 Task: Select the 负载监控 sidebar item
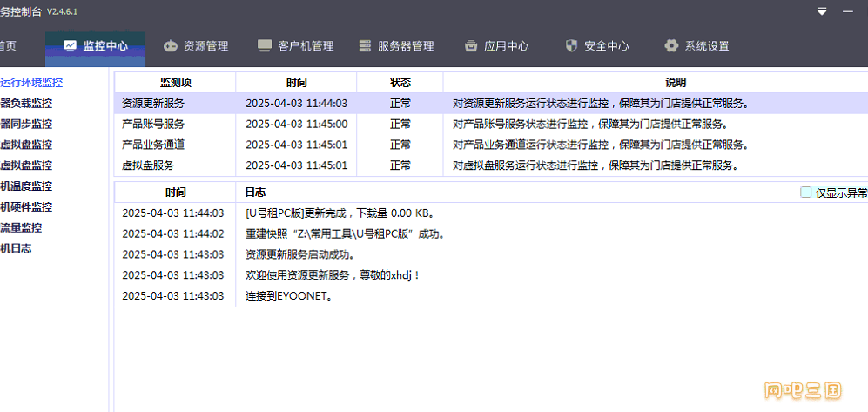tap(27, 103)
